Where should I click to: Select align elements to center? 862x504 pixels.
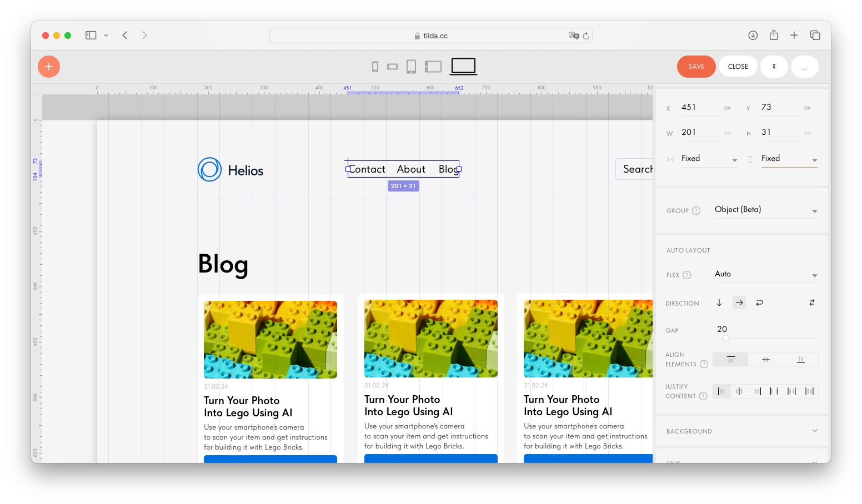(765, 359)
